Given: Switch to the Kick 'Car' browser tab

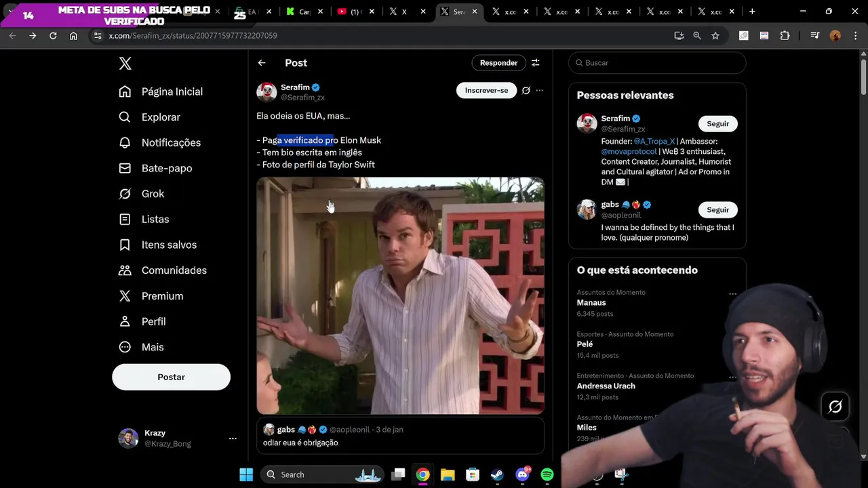Looking at the screenshot, I should tap(305, 12).
